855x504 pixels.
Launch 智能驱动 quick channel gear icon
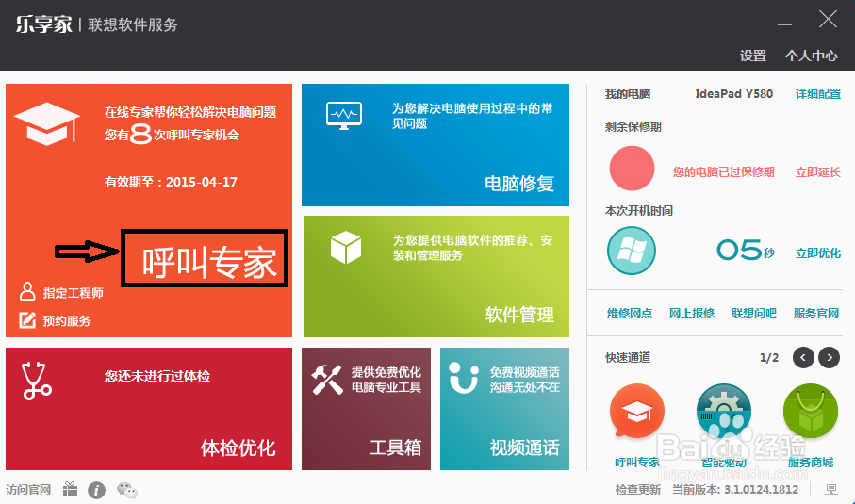tap(724, 412)
